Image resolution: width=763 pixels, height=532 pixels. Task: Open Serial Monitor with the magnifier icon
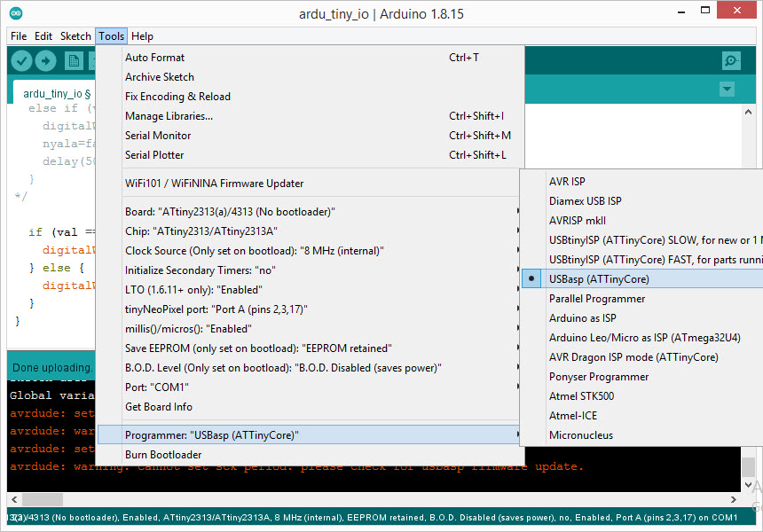pyautogui.click(x=729, y=60)
